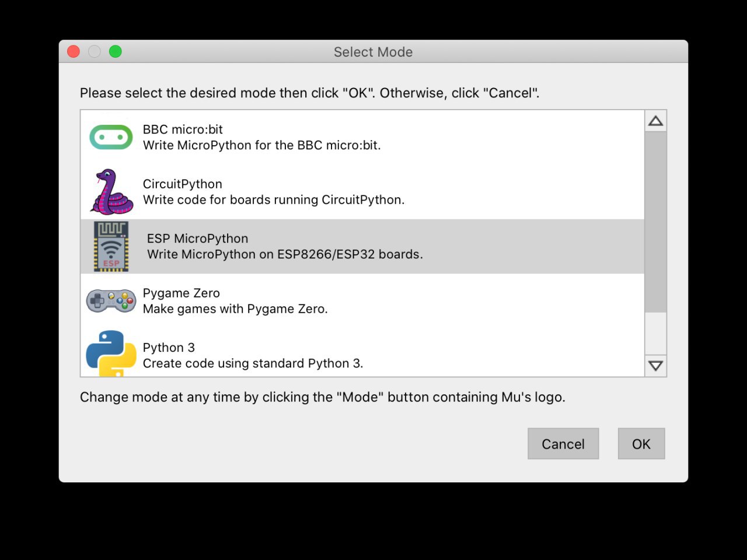This screenshot has width=747, height=560.
Task: Select the 'CircuitPython' mode title
Action: click(183, 184)
